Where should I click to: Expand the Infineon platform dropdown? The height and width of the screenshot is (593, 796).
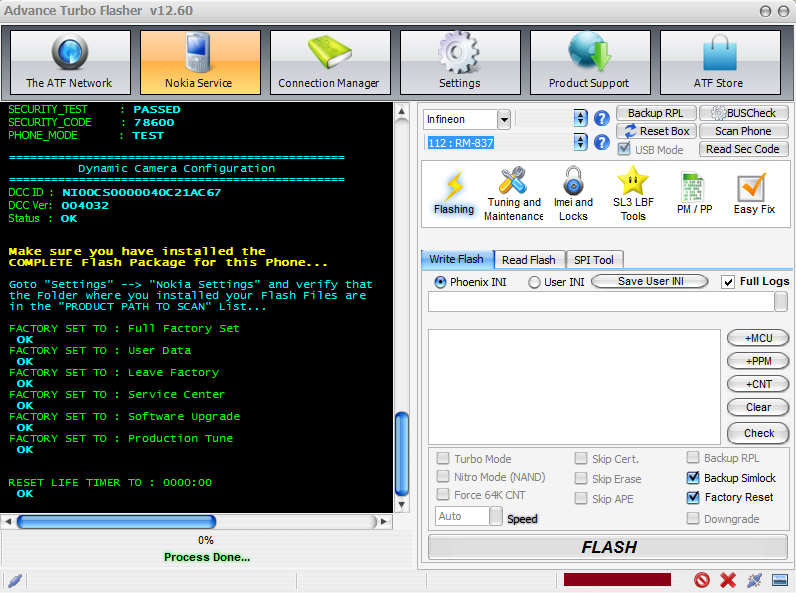[503, 120]
